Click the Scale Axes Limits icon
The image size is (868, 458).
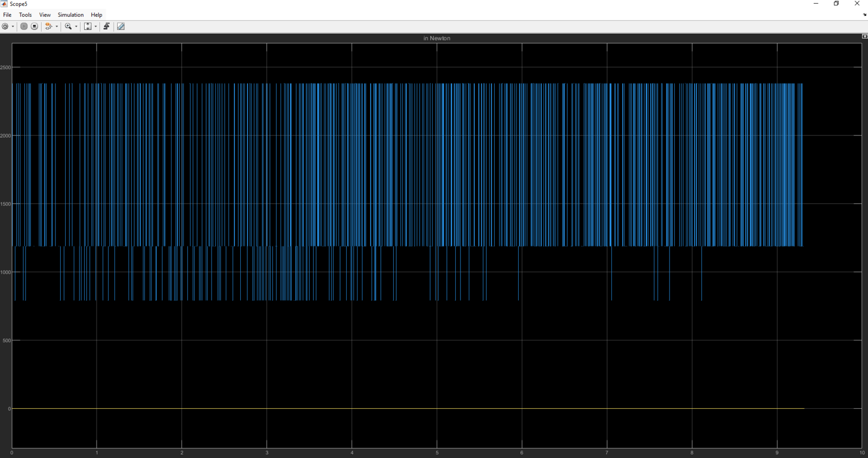pyautogui.click(x=88, y=26)
